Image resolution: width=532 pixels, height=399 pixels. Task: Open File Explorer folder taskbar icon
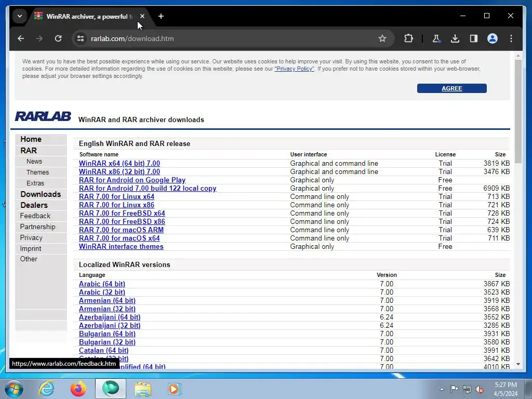coord(143,389)
